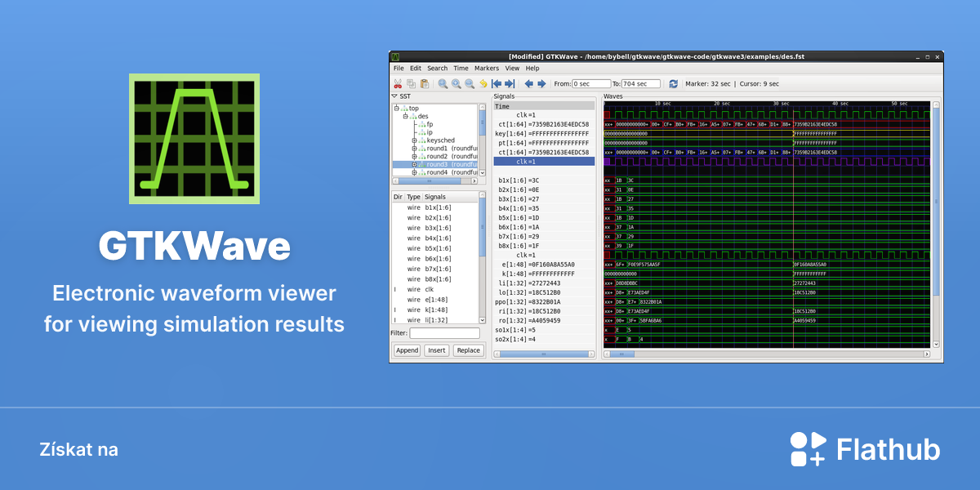Click the signal Filter text field
Viewport: 980px width, 490px height.
444,333
